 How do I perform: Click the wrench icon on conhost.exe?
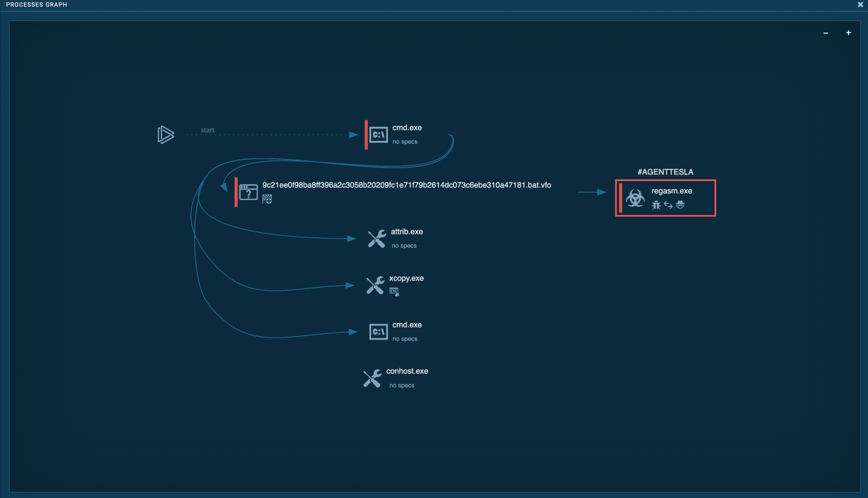[372, 378]
